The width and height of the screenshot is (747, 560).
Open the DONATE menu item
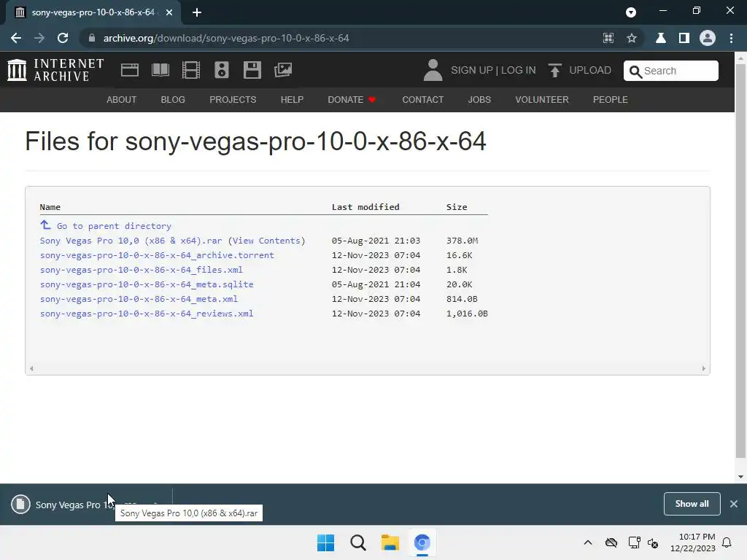(x=352, y=99)
